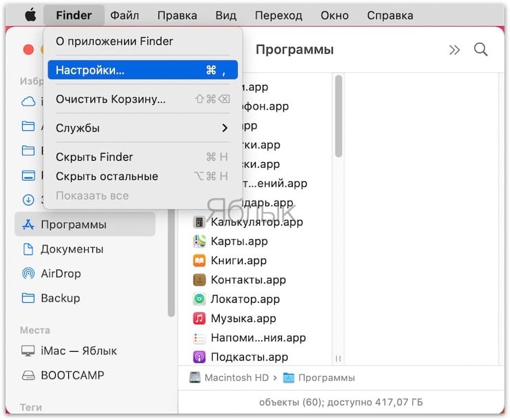Screen dimensions: 510x420
Task: Click the AirDrop radar icon
Action: [x=28, y=274]
